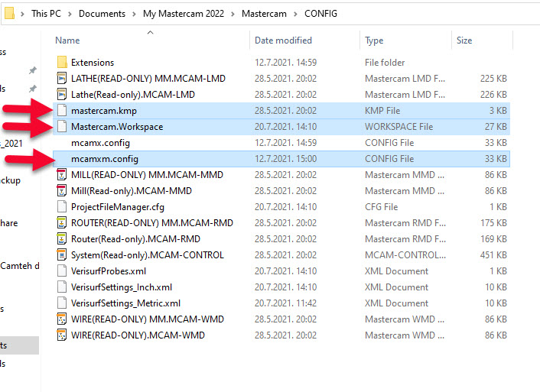Screen dimensions: 540x392
Task: Click the KMP File type cell
Action: point(382,111)
